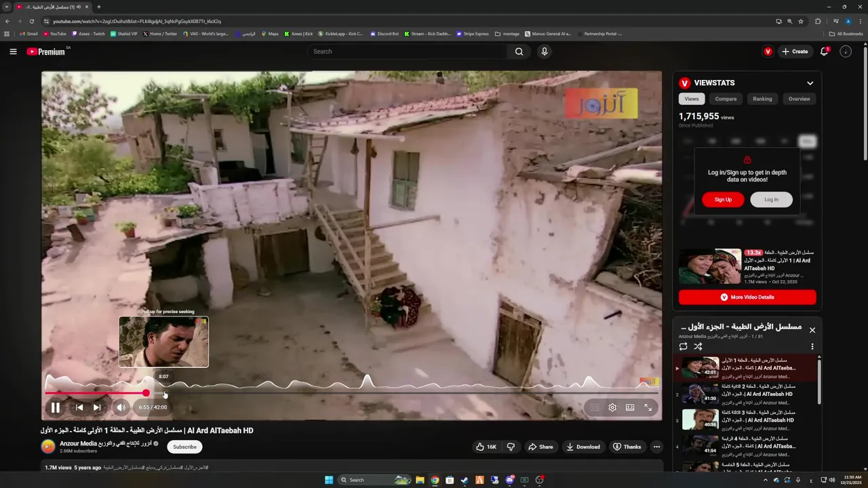Open player settings gear

[612, 407]
